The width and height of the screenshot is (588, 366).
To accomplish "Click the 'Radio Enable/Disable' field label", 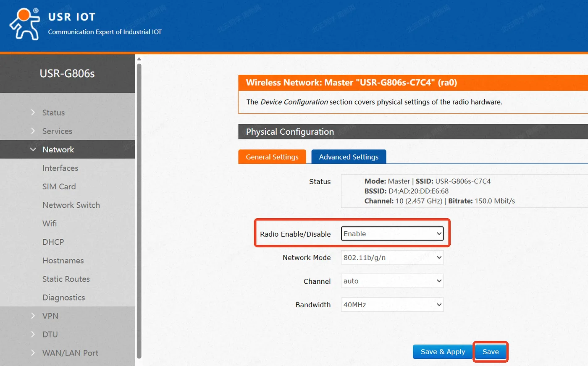I will [295, 234].
